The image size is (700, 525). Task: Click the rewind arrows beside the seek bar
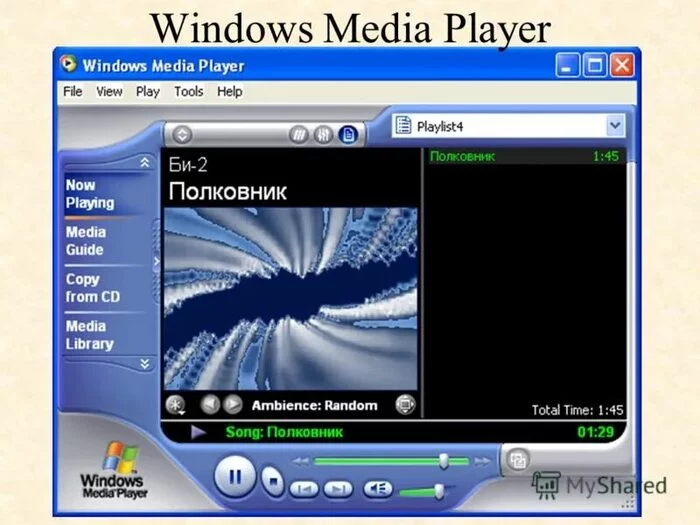pos(301,461)
